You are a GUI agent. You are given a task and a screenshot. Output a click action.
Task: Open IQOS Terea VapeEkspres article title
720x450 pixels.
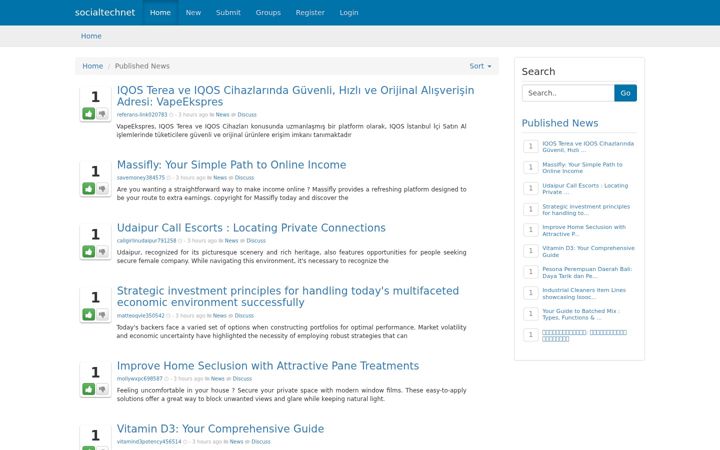pos(295,96)
